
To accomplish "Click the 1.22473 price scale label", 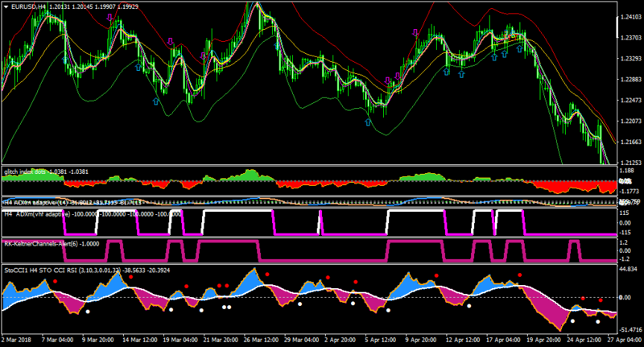I will [631, 100].
